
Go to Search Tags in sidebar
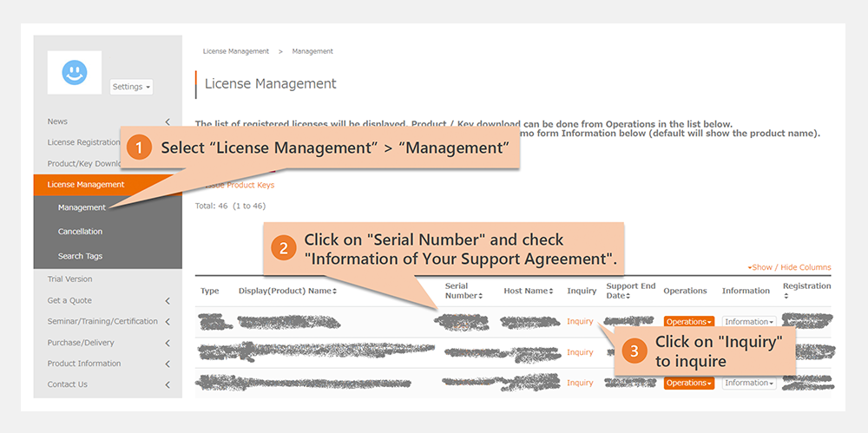(x=82, y=256)
